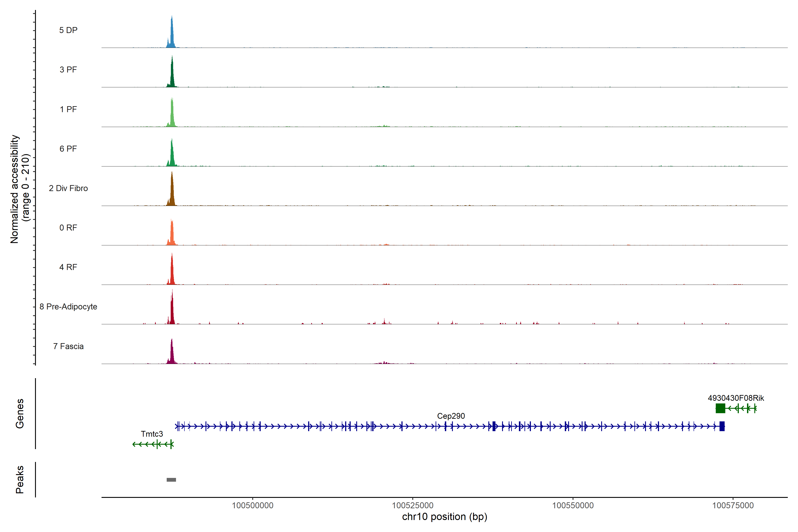Screen dimensions: 798x532
Task: Click the Tmtc3 gene label
Action: (152, 434)
